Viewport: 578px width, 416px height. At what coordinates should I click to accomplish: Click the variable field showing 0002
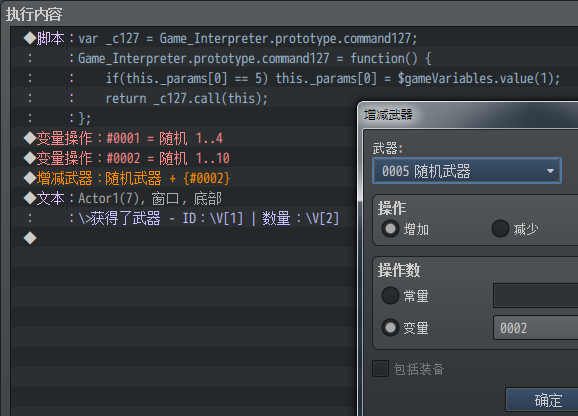pos(536,328)
